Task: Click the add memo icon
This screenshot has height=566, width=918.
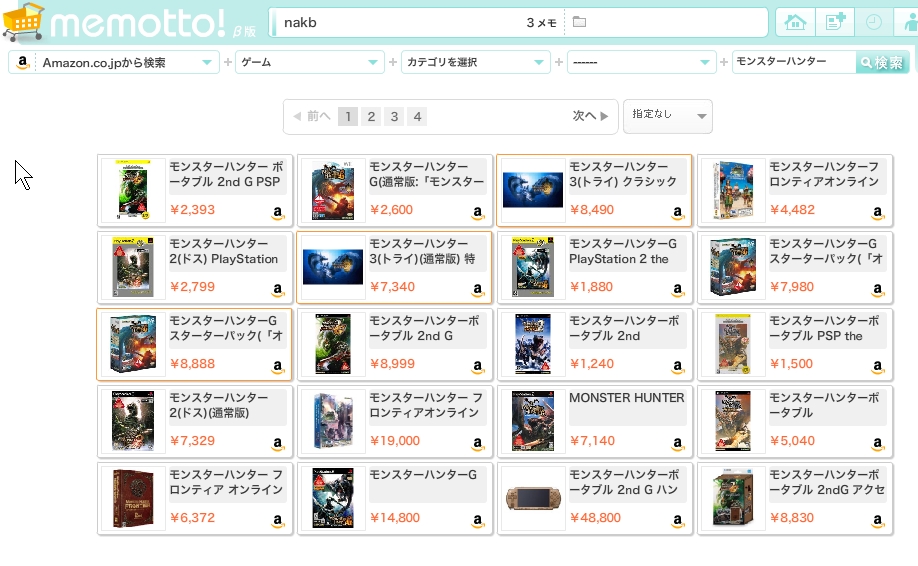Action: 835,23
